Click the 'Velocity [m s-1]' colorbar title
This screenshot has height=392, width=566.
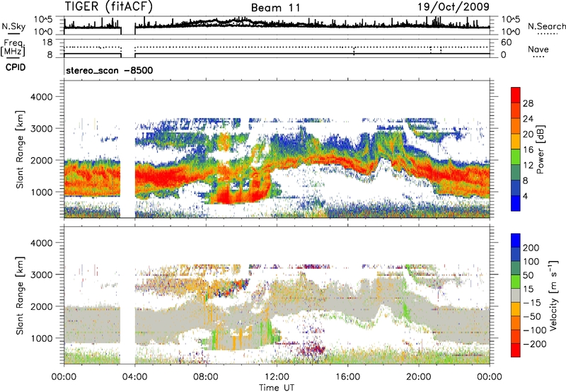point(553,295)
